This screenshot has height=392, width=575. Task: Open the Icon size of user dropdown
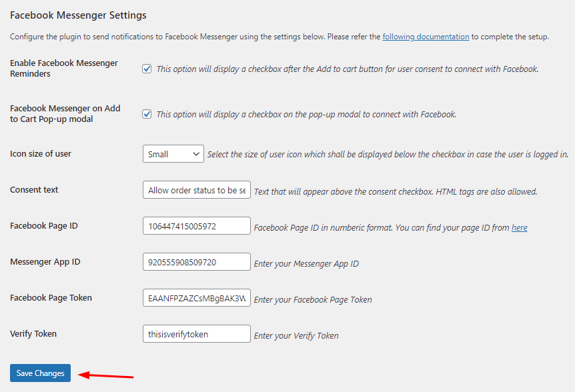[x=173, y=154]
